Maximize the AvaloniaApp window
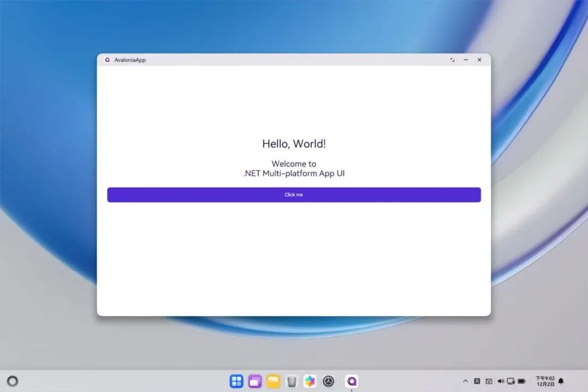The width and height of the screenshot is (588, 392). tap(452, 60)
